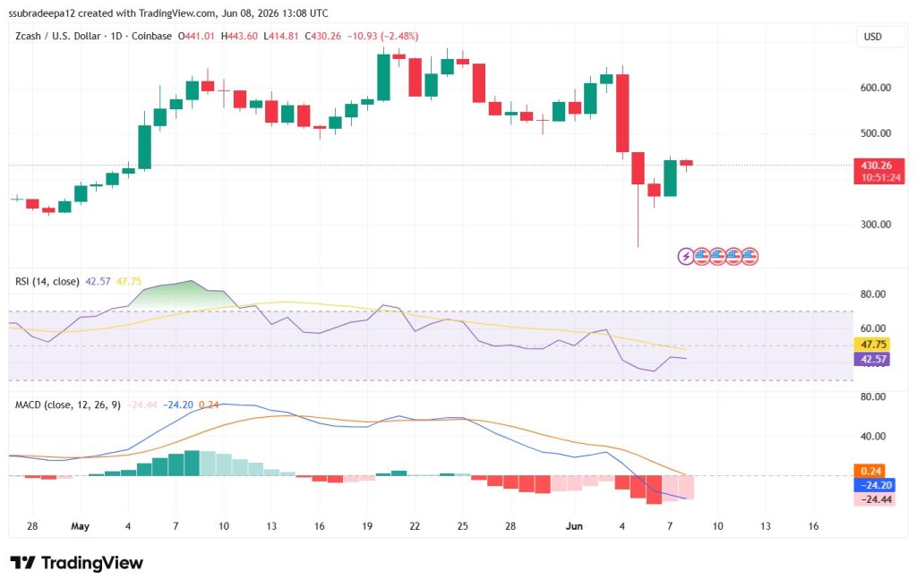917x588 pixels.
Task: Select the 1D interval label
Action: click(x=116, y=36)
